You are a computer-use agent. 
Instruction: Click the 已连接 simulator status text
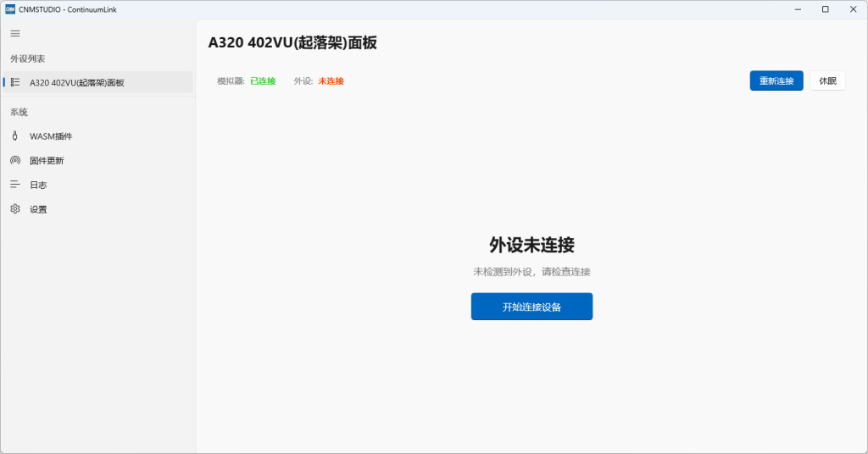tap(263, 81)
